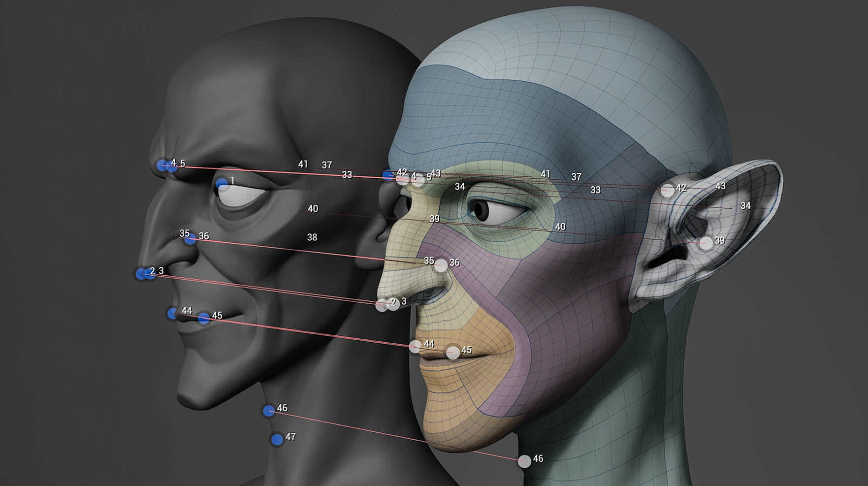Select blue marker 1 on dark head's eye

tap(222, 185)
